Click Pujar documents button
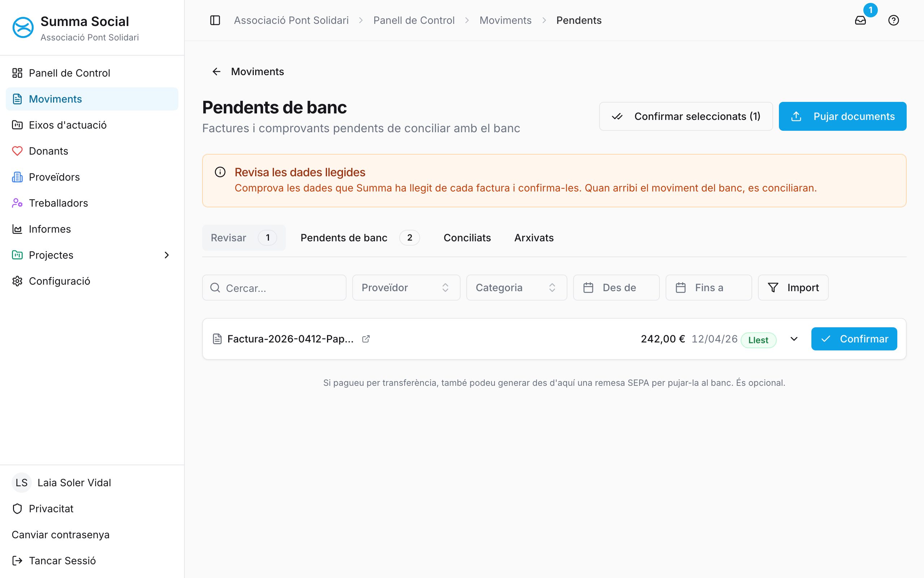This screenshot has width=924, height=578. [842, 116]
